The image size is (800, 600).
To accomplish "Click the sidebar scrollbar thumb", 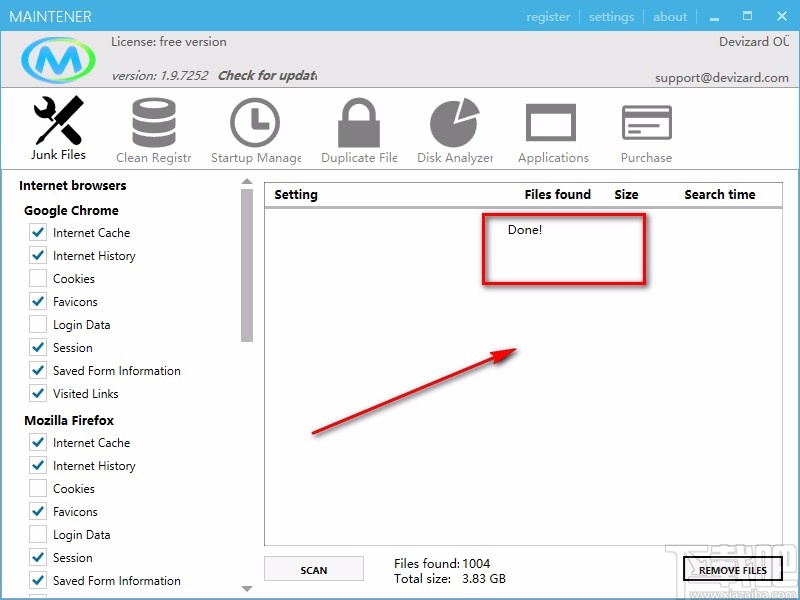I will pos(247,265).
